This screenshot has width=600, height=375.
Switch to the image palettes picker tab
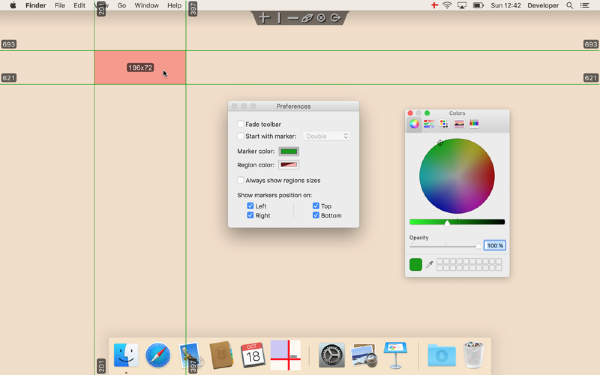pos(459,124)
